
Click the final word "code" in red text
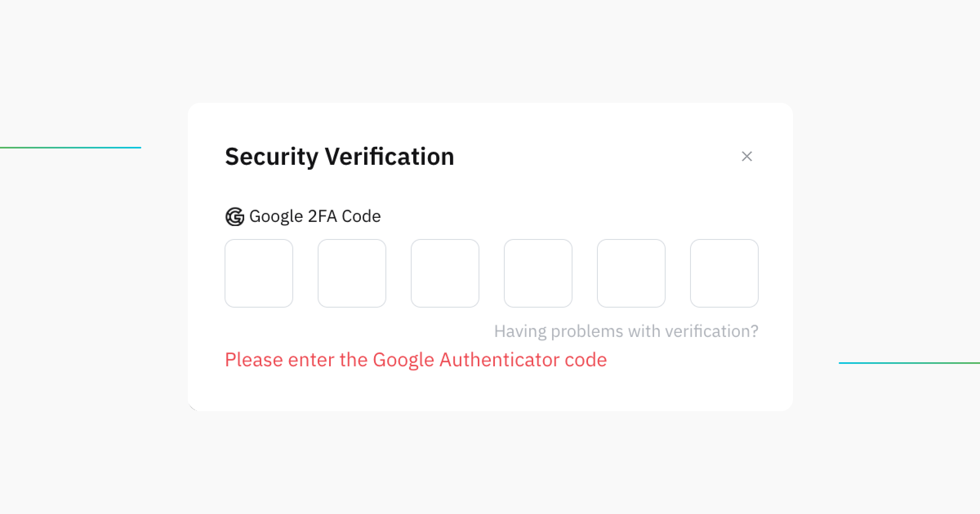[x=586, y=360]
